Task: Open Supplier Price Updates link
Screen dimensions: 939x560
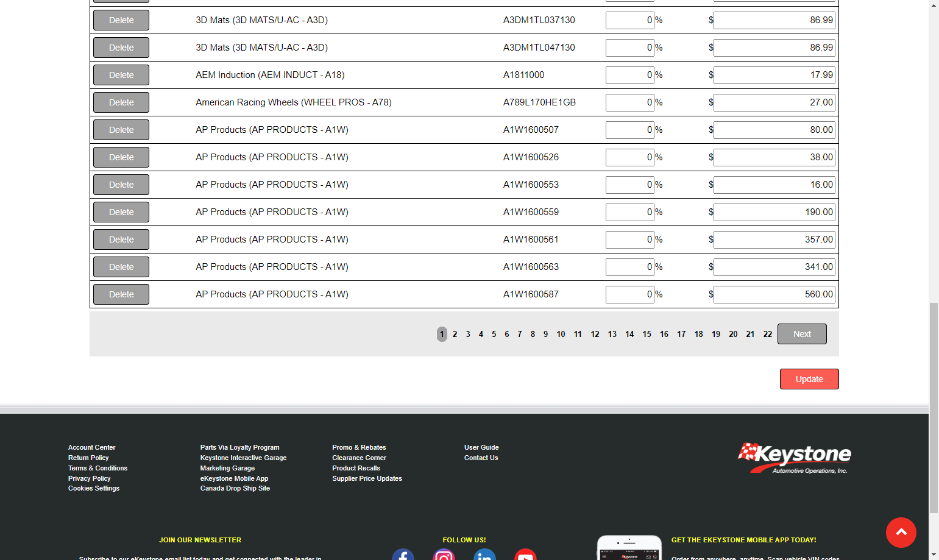Action: coord(367,478)
